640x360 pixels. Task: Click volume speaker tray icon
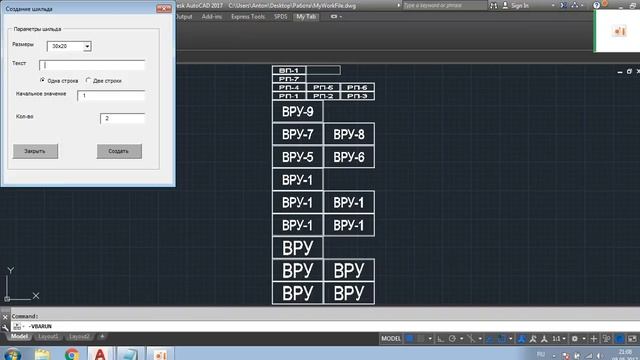[600, 356]
